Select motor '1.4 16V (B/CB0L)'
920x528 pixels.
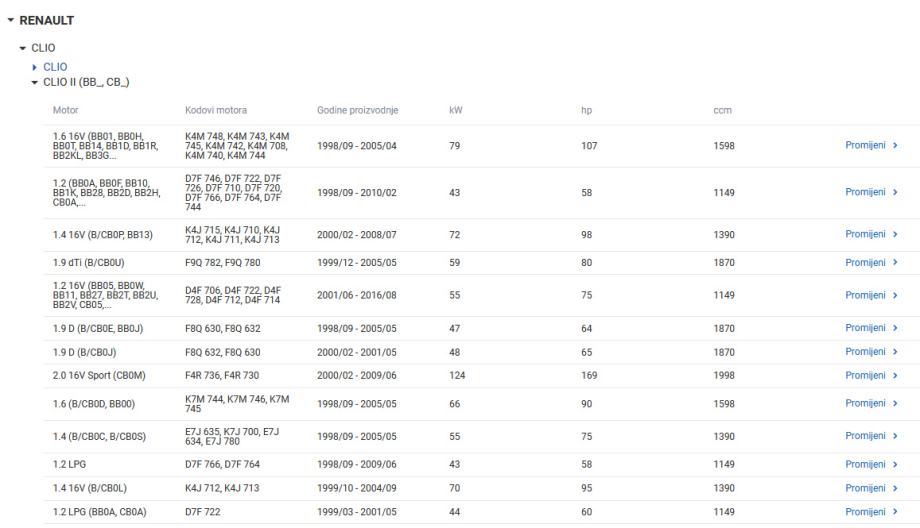coord(90,488)
